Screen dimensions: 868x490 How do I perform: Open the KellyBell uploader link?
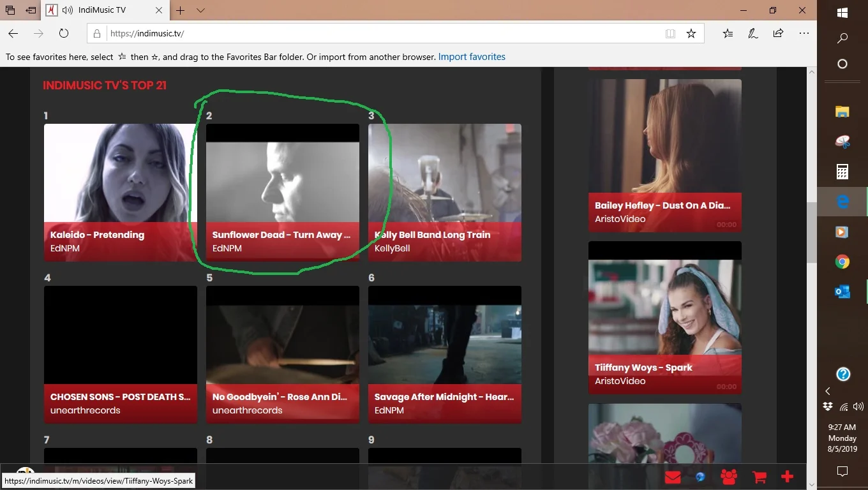(x=392, y=248)
